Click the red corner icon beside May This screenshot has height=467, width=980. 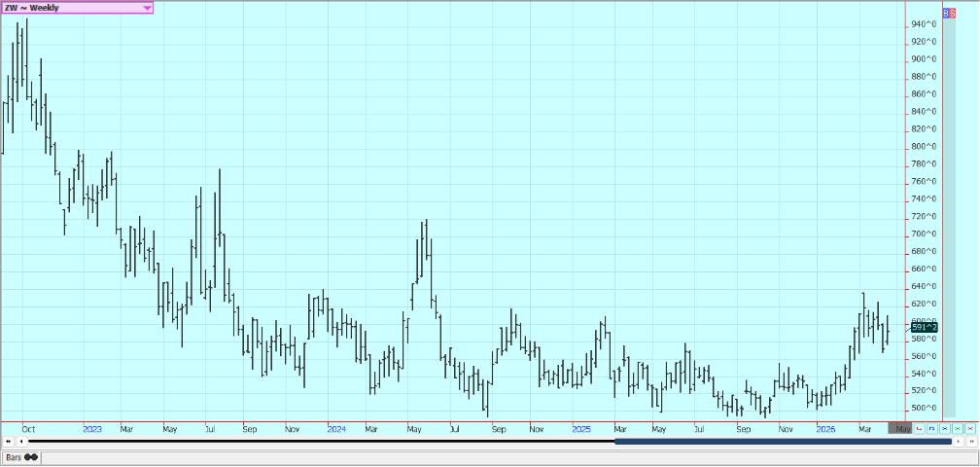pos(920,428)
